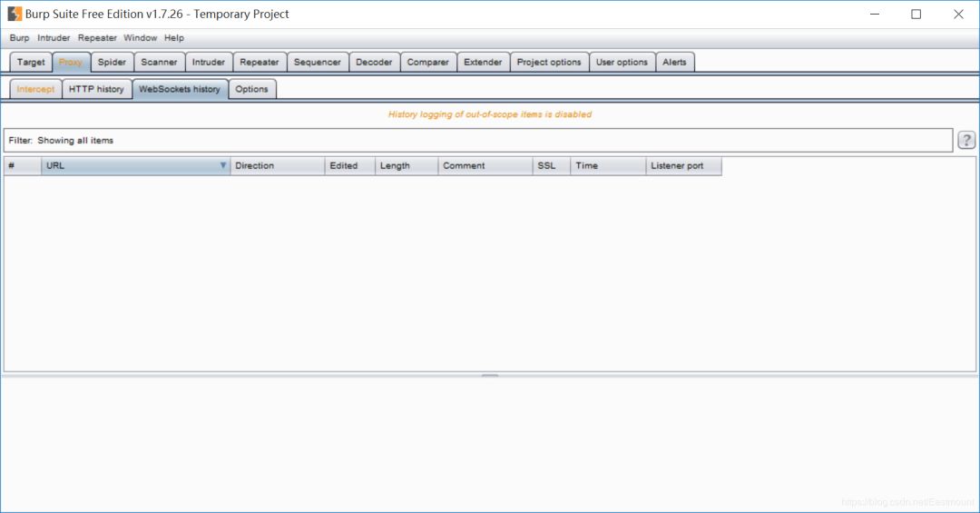Click the URL column sort arrow
The height and width of the screenshot is (513, 980).
pyautogui.click(x=222, y=166)
